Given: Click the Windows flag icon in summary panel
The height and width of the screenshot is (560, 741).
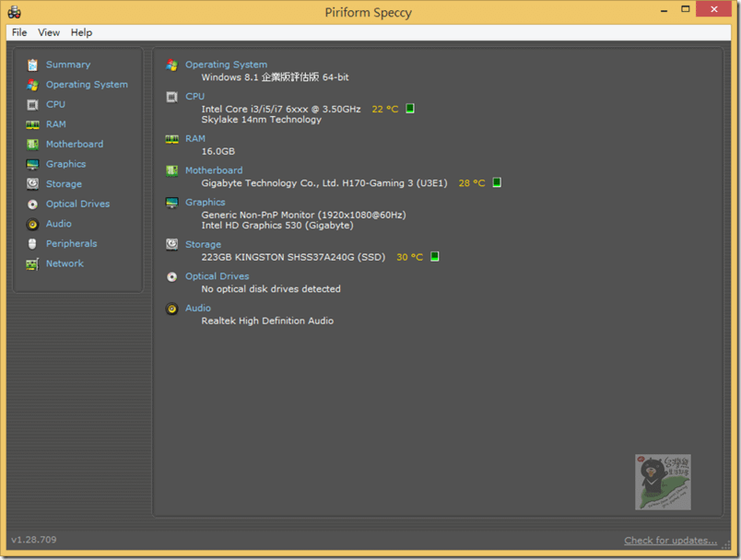Looking at the screenshot, I should pyautogui.click(x=172, y=65).
